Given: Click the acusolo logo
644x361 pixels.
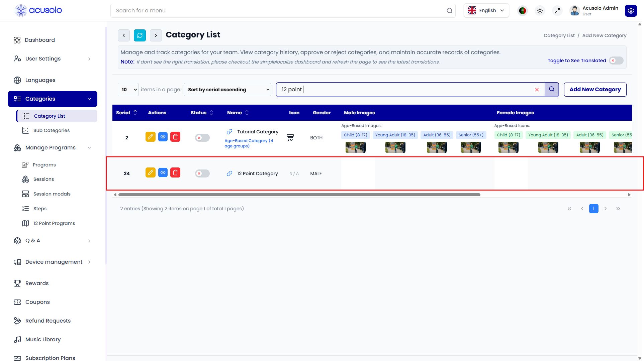Looking at the screenshot, I should pos(38,10).
